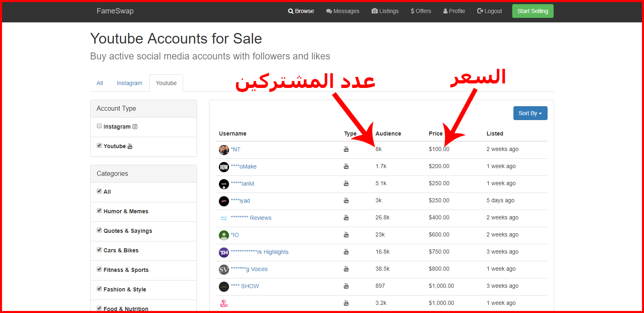Click the HOW avatar beside ****oMake
This screenshot has width=644, height=313.
click(x=224, y=167)
